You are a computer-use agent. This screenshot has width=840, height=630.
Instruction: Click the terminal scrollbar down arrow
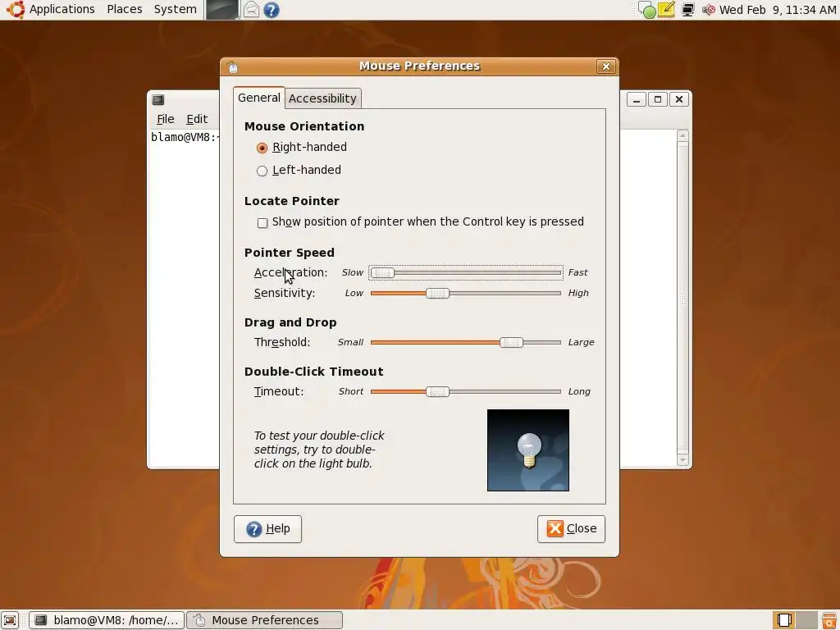(682, 459)
